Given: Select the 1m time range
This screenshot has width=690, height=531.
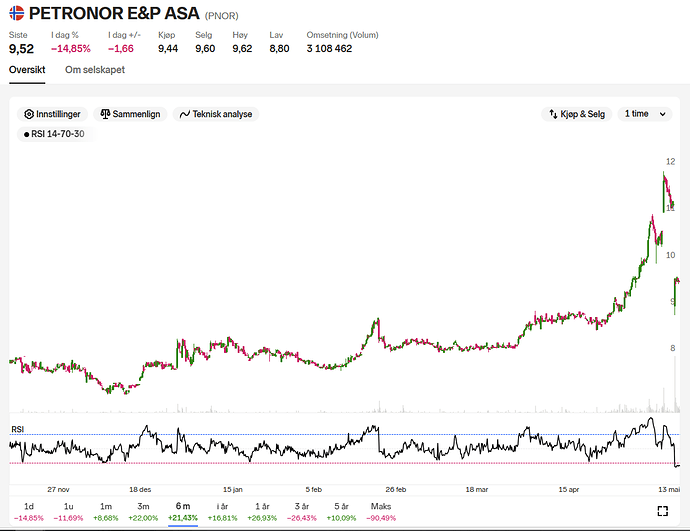Looking at the screenshot, I should [106, 512].
